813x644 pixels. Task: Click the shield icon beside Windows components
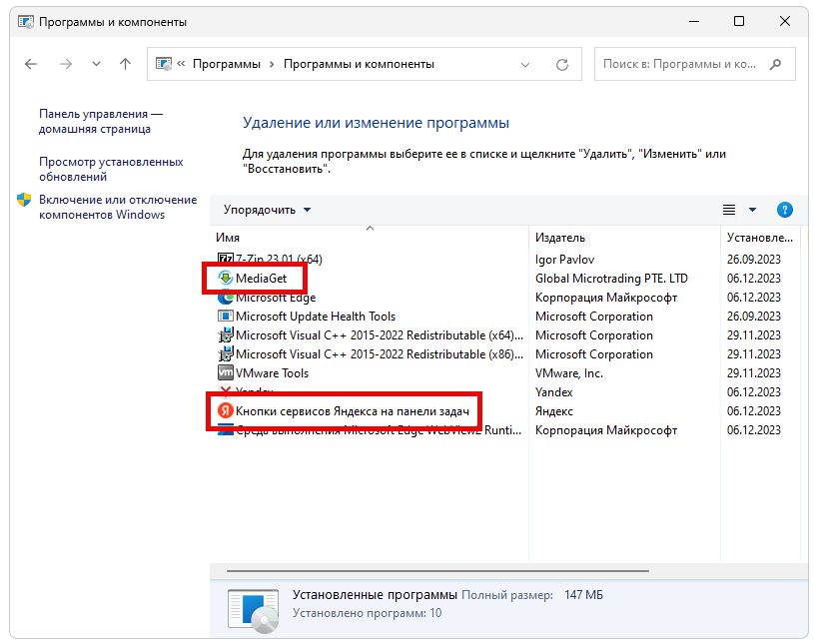click(x=24, y=200)
